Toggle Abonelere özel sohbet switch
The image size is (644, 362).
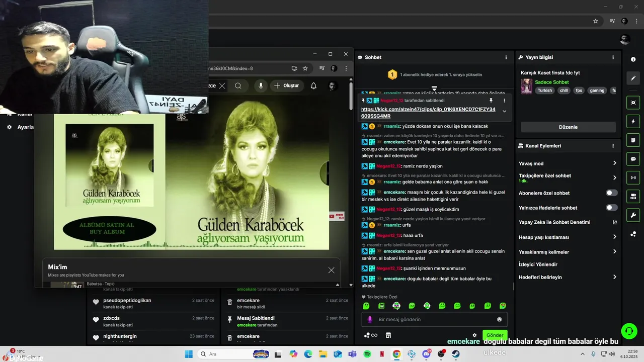click(x=611, y=193)
